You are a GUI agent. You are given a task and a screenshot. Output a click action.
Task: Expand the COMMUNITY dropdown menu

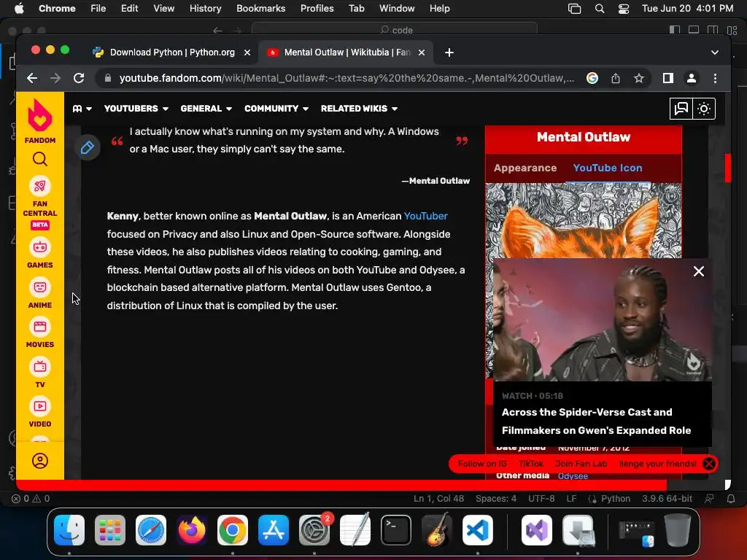276,109
